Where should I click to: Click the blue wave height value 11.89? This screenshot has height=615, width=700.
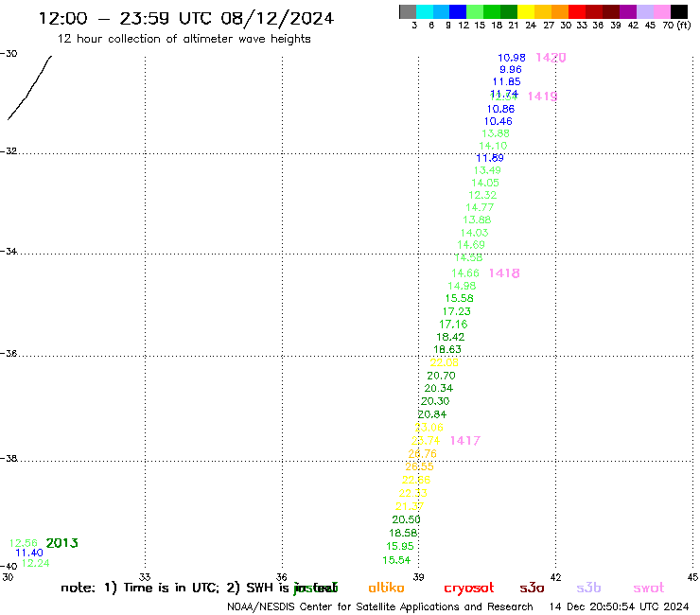(490, 158)
